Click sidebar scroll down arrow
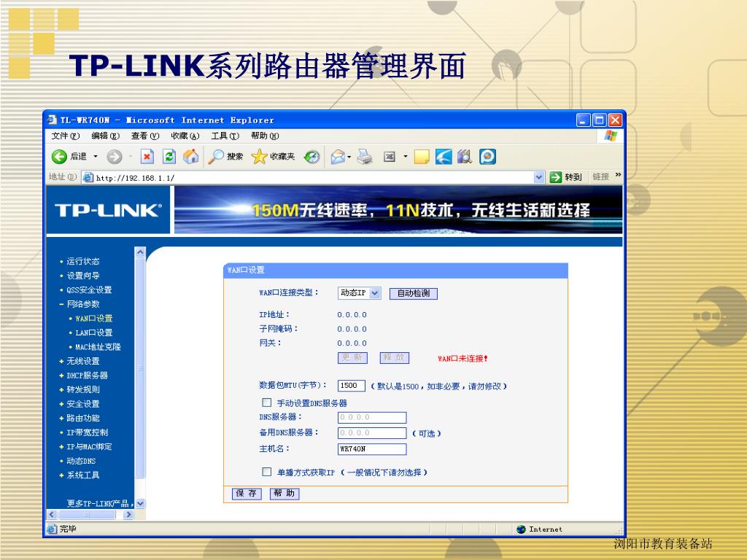747x560 pixels. (x=140, y=503)
